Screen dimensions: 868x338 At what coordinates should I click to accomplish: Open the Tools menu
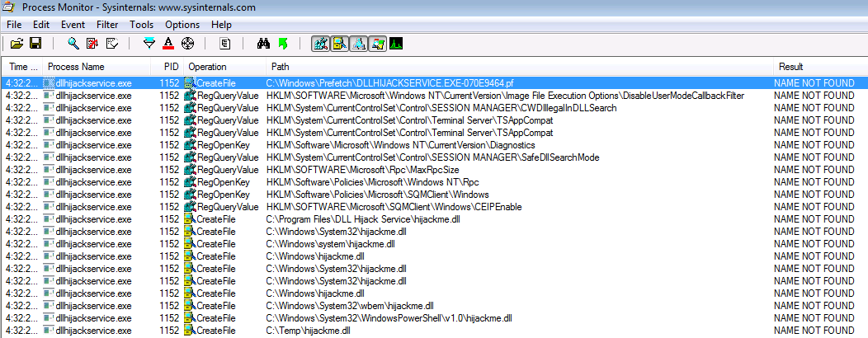coord(142,25)
